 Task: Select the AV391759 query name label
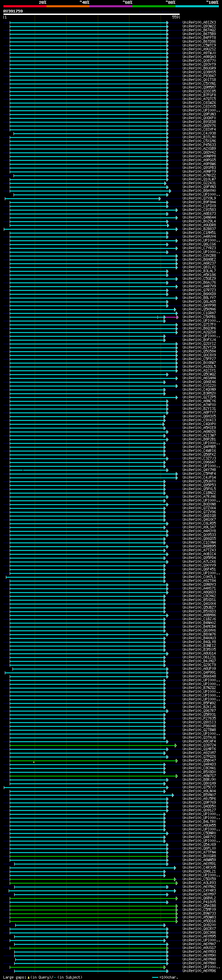click(13, 11)
